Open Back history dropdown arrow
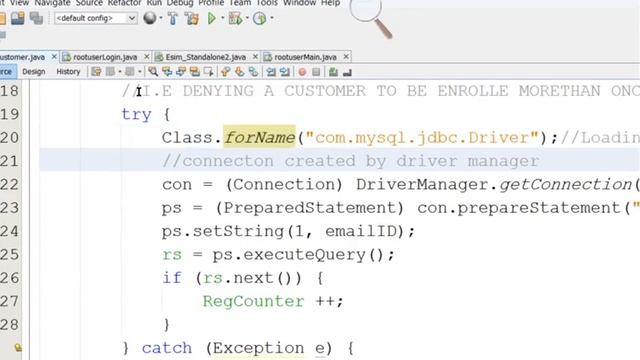The height and width of the screenshot is (360, 640). click(x=120, y=72)
